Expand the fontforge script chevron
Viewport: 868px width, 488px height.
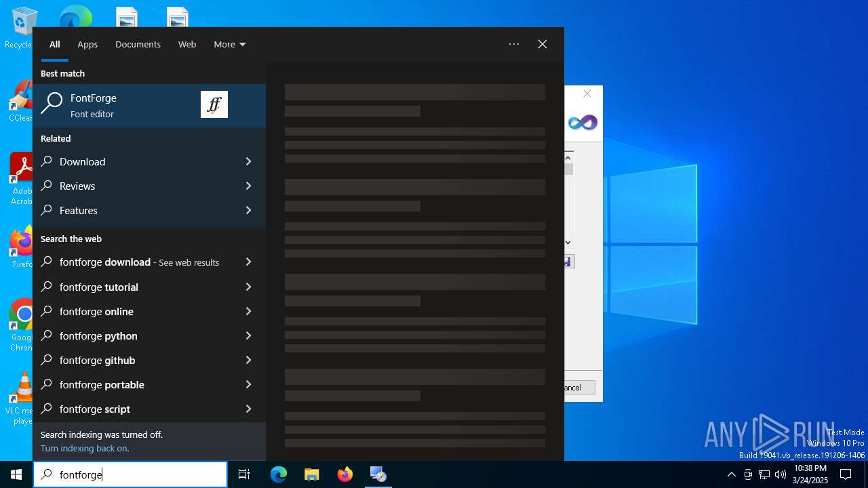248,409
